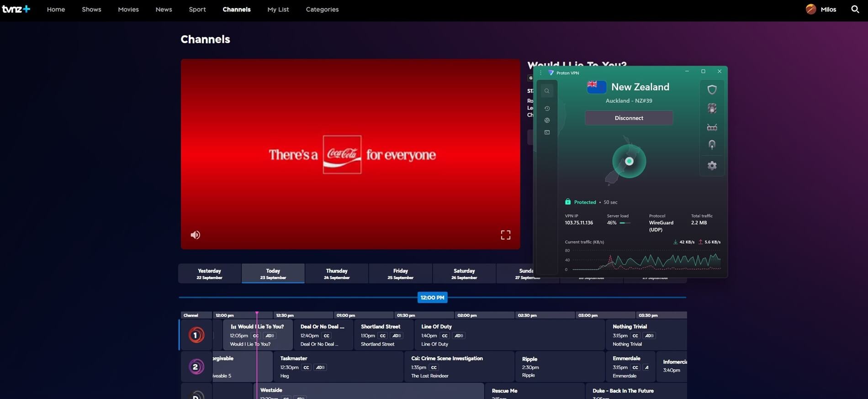Click the Coca-Cola ad in the video player
Viewport: 868px width, 399px height.
click(x=350, y=154)
